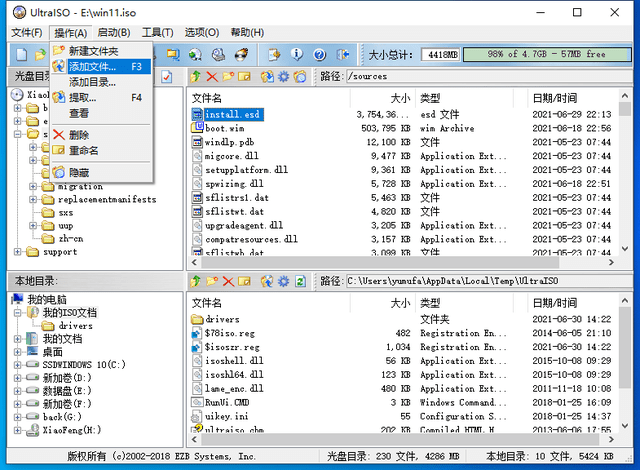Click the Rename icon in disc pane

coord(244,76)
